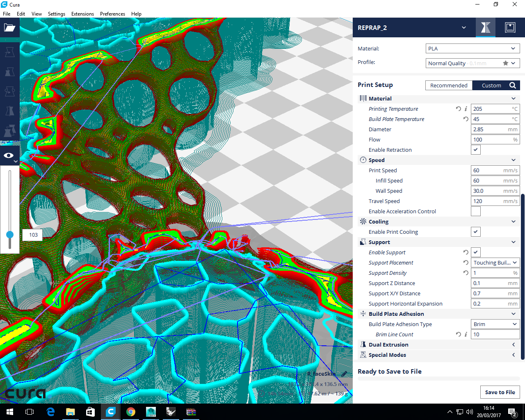Click Save to File button

coord(500,392)
